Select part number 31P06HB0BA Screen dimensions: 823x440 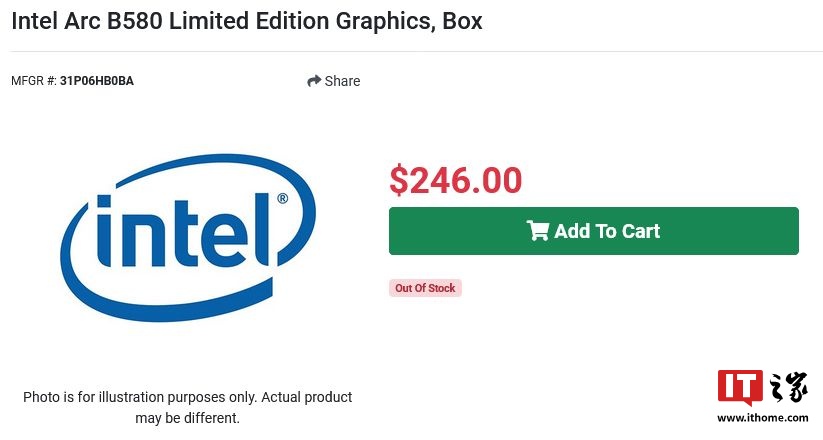pos(97,81)
